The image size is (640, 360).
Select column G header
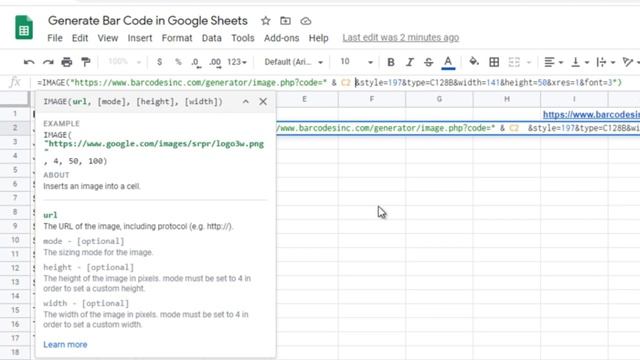pos(439,99)
